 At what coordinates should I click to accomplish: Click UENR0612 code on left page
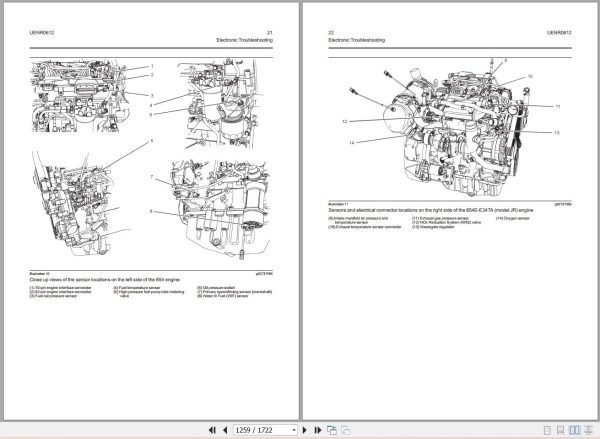[x=42, y=33]
